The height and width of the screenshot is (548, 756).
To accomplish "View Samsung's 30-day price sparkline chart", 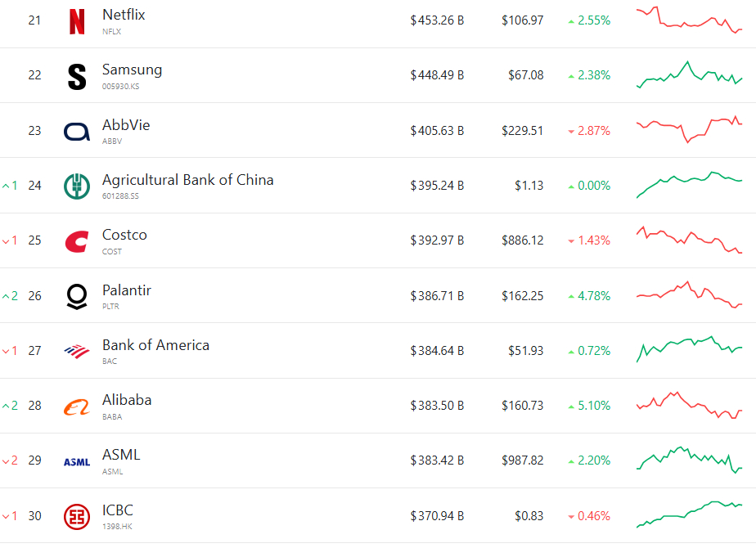I will click(x=689, y=75).
